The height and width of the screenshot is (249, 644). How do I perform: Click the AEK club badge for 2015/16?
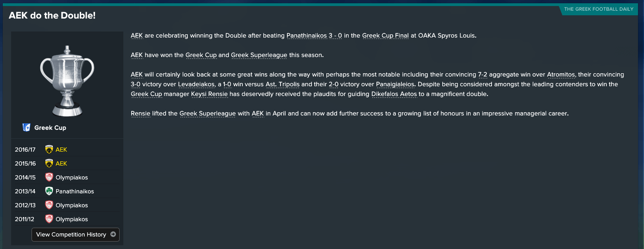49,163
